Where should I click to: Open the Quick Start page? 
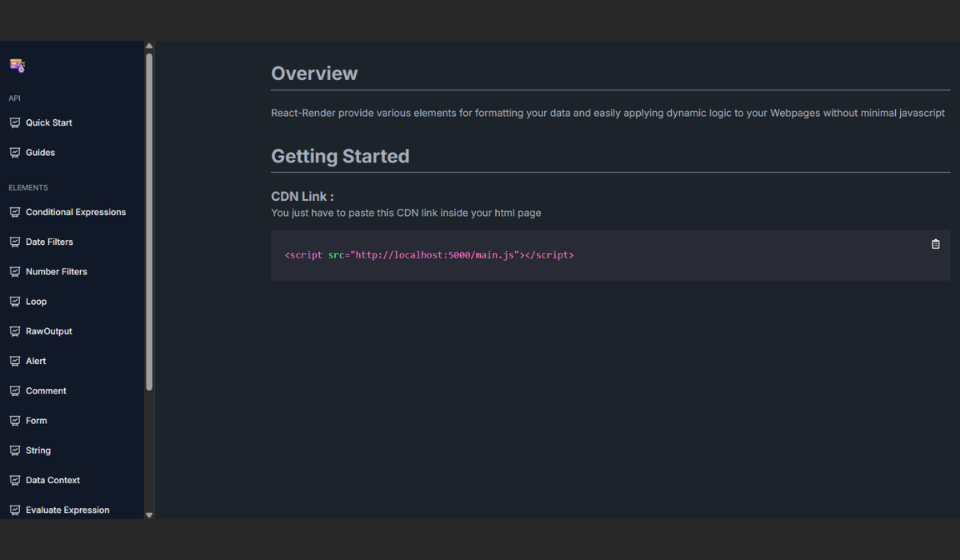click(49, 122)
